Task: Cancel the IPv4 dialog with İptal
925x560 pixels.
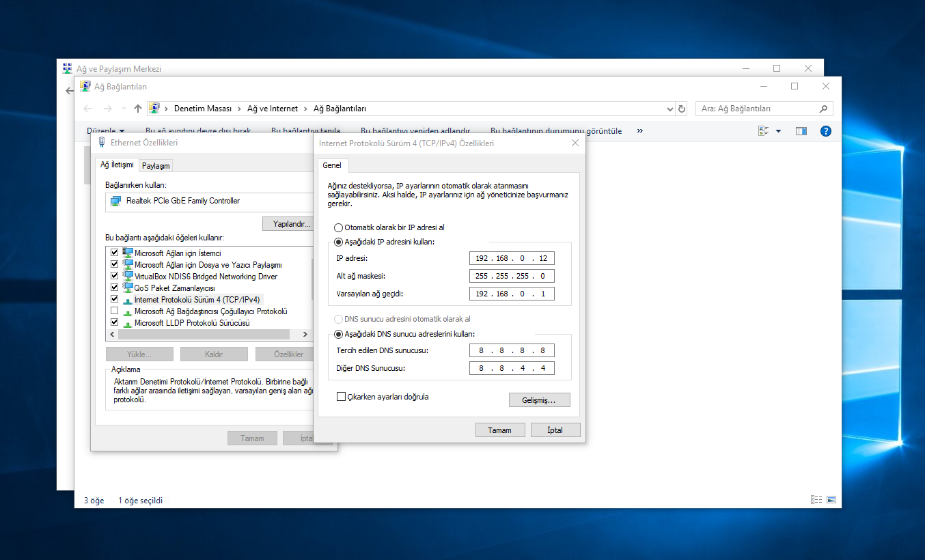Action: pyautogui.click(x=555, y=430)
